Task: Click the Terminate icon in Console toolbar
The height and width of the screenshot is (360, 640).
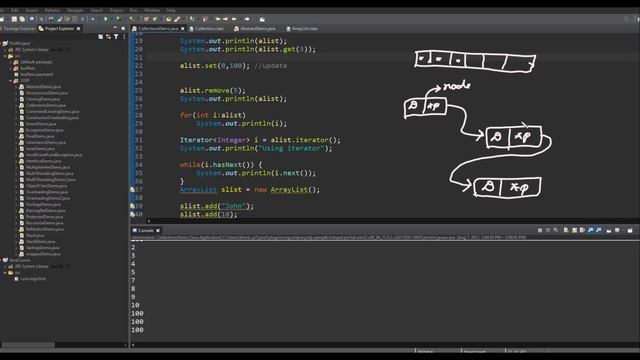Action: point(540,231)
